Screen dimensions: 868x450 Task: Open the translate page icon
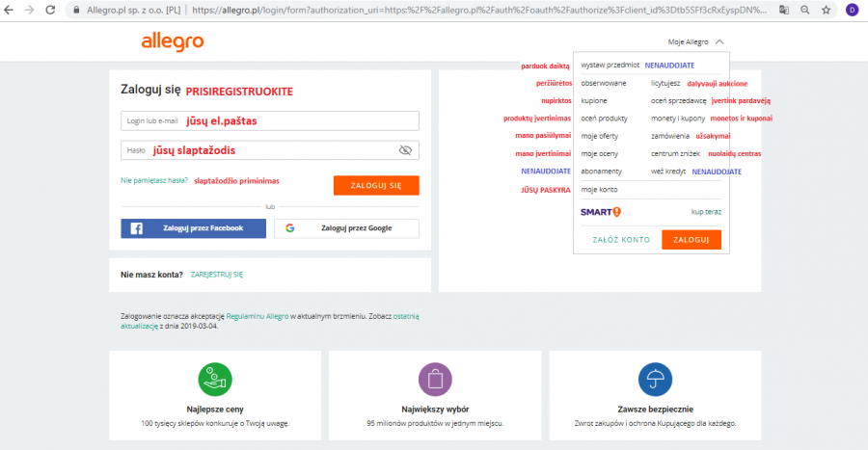tap(784, 10)
